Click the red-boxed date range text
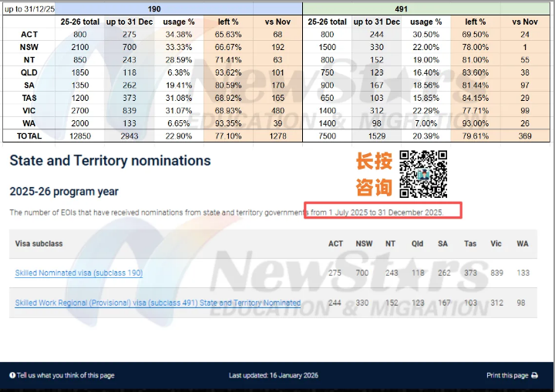The width and height of the screenshot is (555, 392). pyautogui.click(x=383, y=212)
